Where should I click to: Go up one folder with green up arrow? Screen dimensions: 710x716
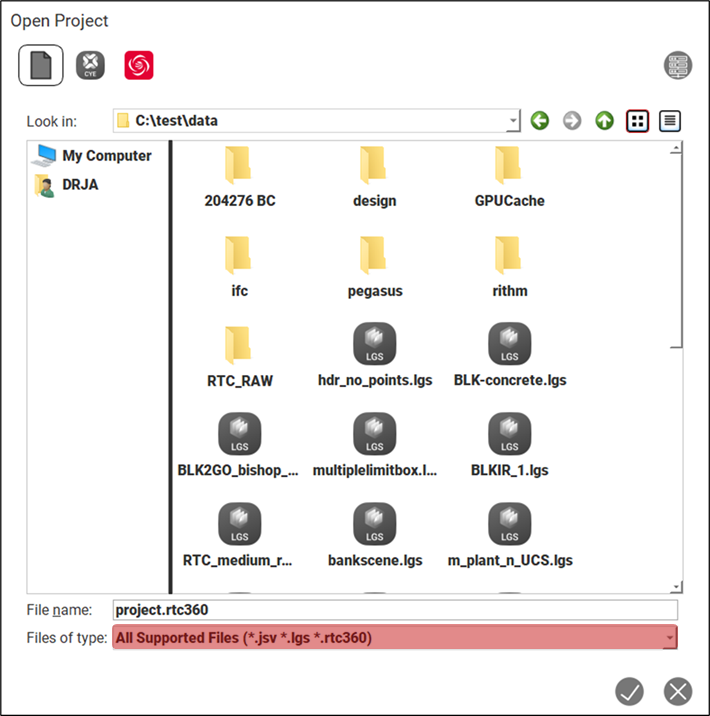tap(604, 121)
